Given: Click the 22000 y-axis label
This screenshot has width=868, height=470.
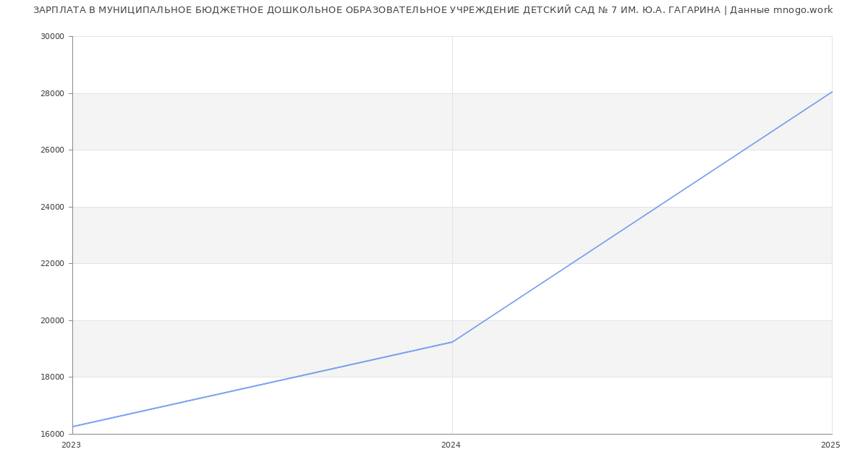Looking at the screenshot, I should [x=54, y=264].
